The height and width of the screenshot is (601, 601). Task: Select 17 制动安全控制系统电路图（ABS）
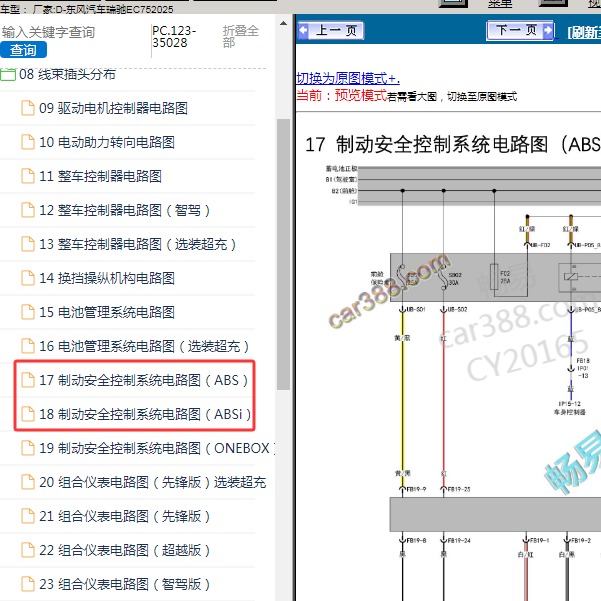[x=144, y=380]
